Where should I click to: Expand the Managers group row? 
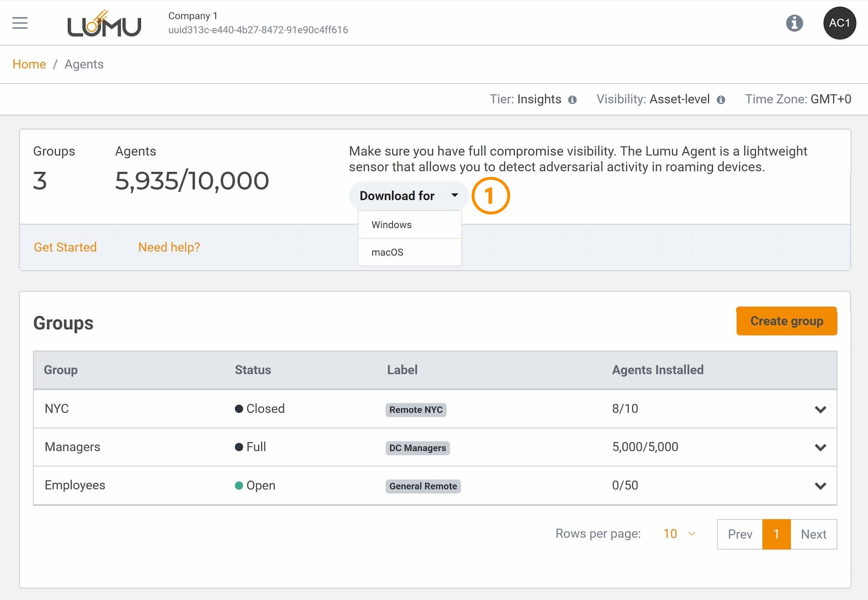click(x=820, y=448)
